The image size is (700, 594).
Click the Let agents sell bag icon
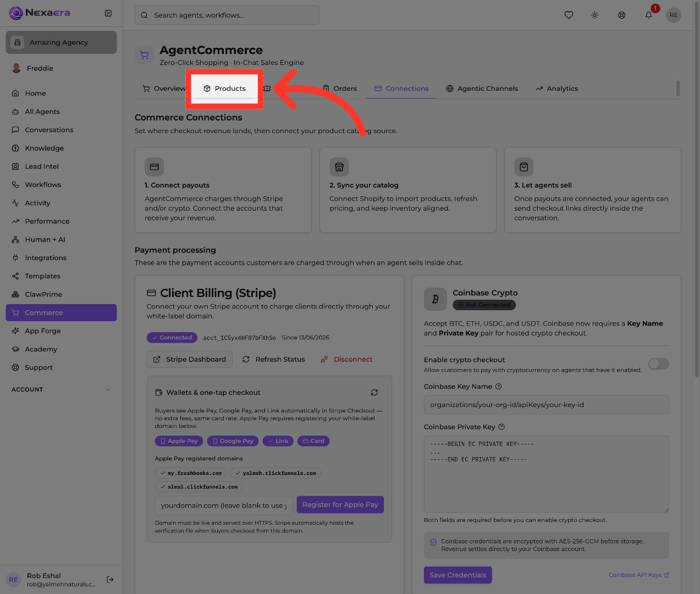(x=524, y=167)
